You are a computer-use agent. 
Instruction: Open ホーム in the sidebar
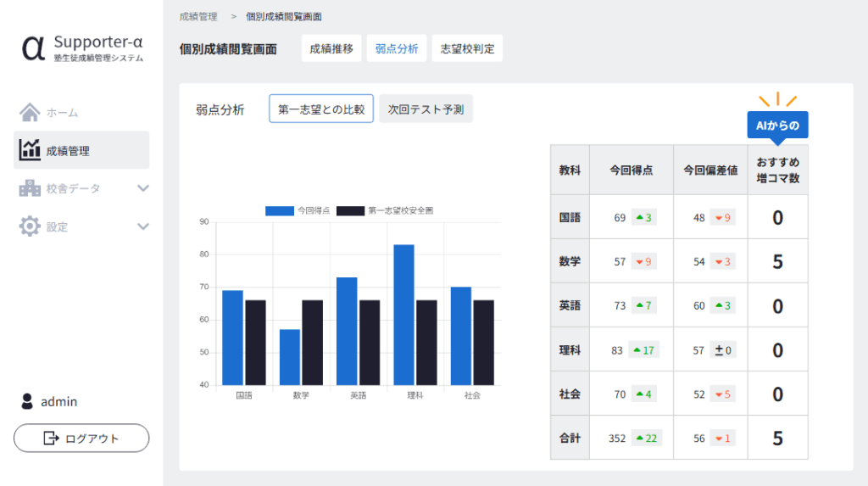[x=81, y=112]
